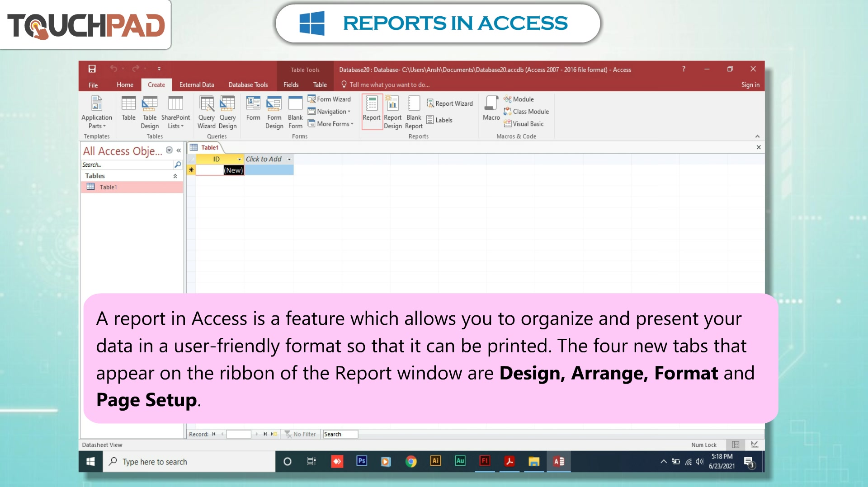868x487 pixels.
Task: Select the Create ribbon tab
Action: click(x=156, y=84)
